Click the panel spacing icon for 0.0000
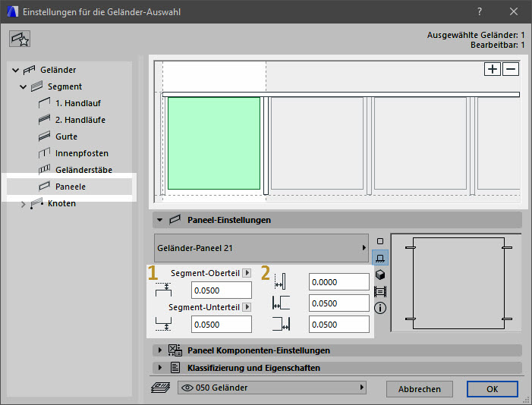This screenshot has height=405, width=532. 280,281
